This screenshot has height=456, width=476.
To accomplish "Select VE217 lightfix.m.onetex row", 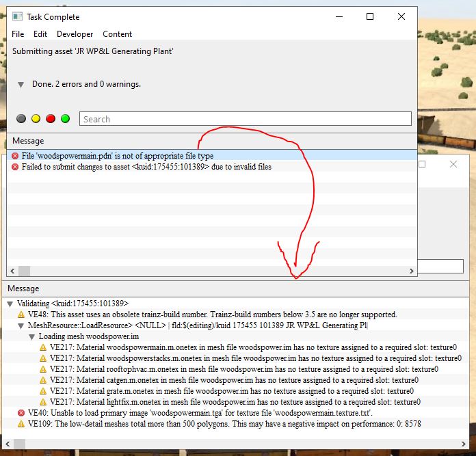I will 235,402.
